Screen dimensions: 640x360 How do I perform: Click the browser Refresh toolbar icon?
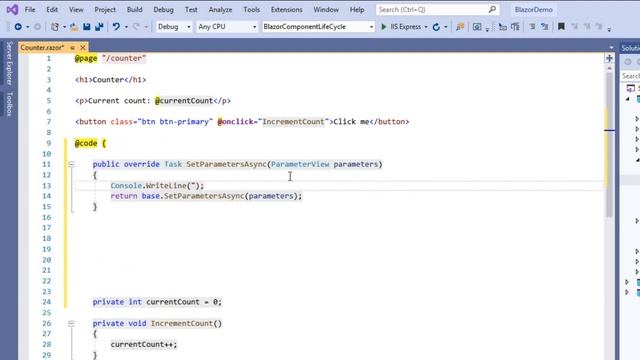coord(436,27)
